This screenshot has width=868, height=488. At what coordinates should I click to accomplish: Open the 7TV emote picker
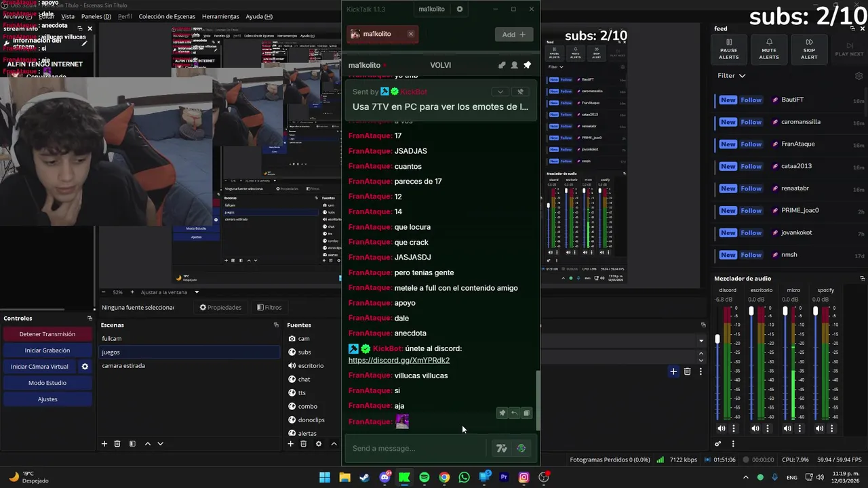tap(502, 448)
